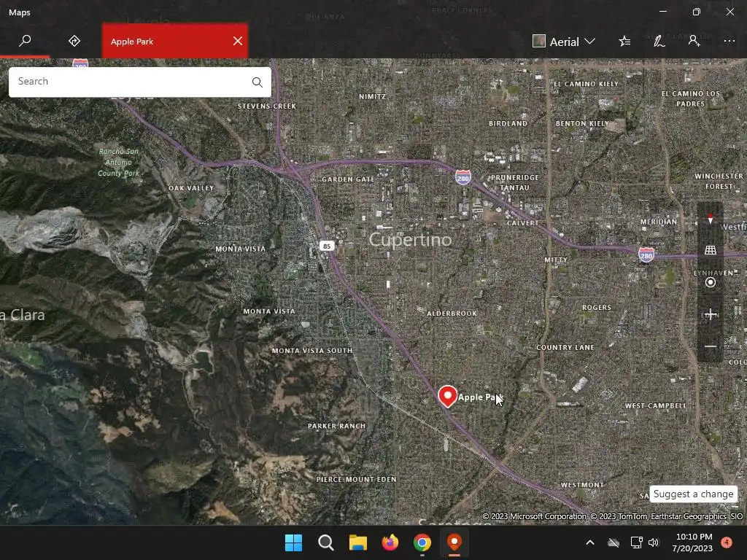Click the I-280 shield near Lynhaven
The height and width of the screenshot is (560, 747).
[x=646, y=254]
